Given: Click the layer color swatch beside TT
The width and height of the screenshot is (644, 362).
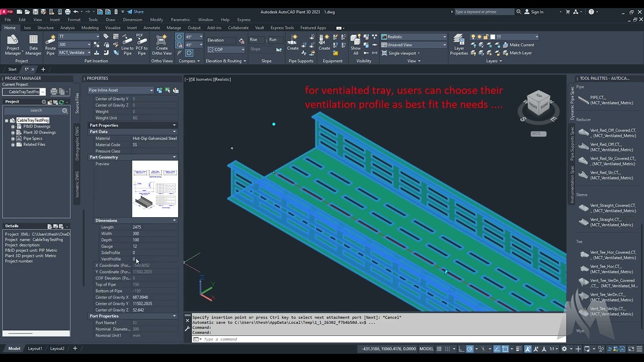Looking at the screenshot, I should click(x=492, y=37).
